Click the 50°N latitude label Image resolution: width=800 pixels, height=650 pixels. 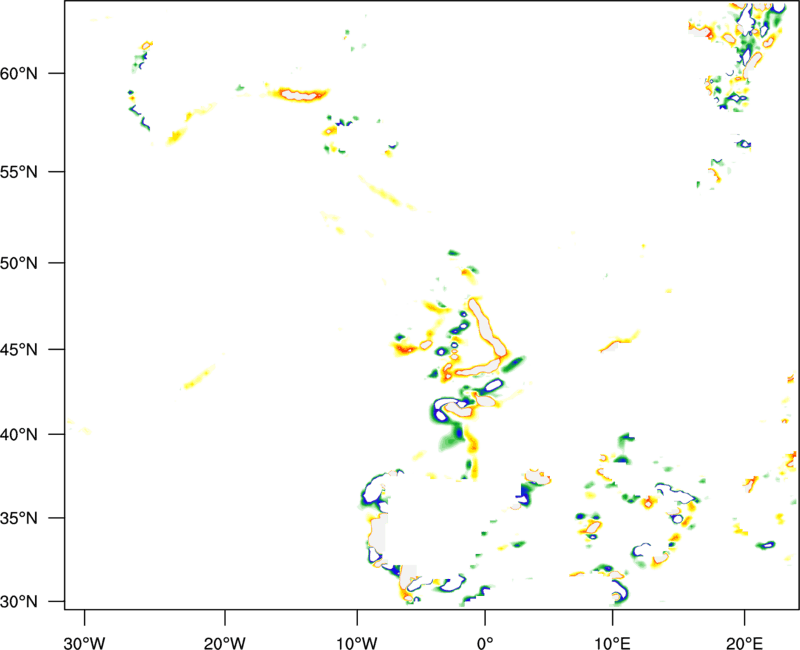[19, 263]
